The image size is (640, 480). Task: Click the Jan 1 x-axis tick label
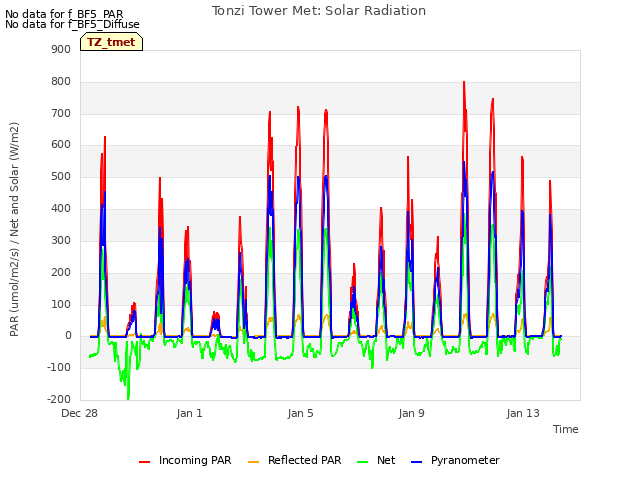(x=189, y=413)
